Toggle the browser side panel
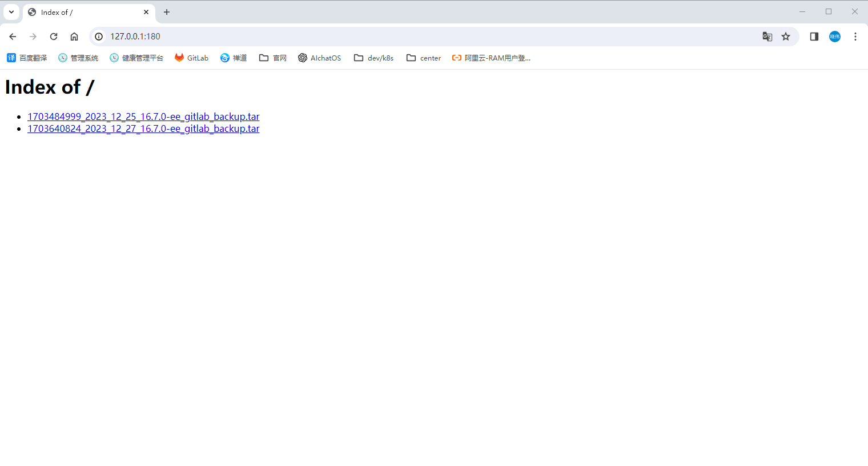Screen dimensions: 868x466 tap(814, 37)
